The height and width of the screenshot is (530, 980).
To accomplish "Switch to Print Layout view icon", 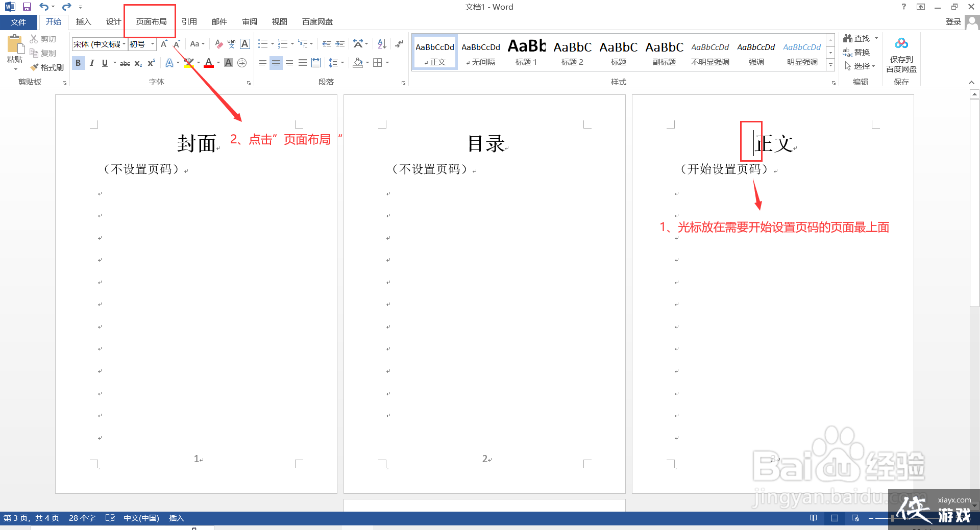I will (x=835, y=518).
